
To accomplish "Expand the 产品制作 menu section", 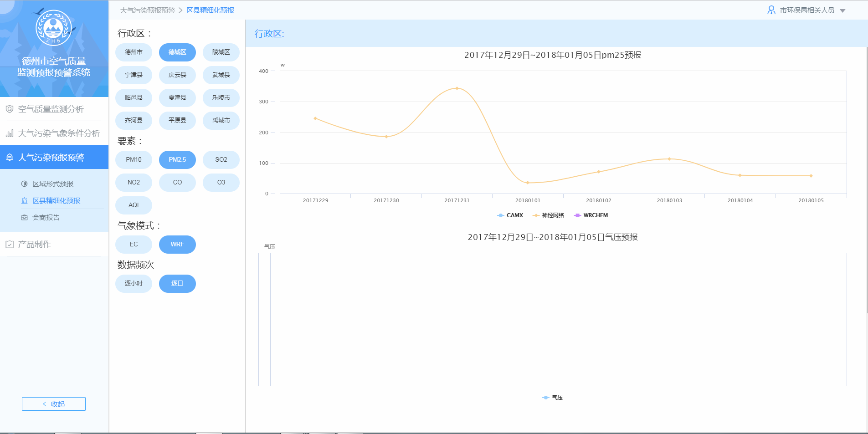I will click(35, 245).
